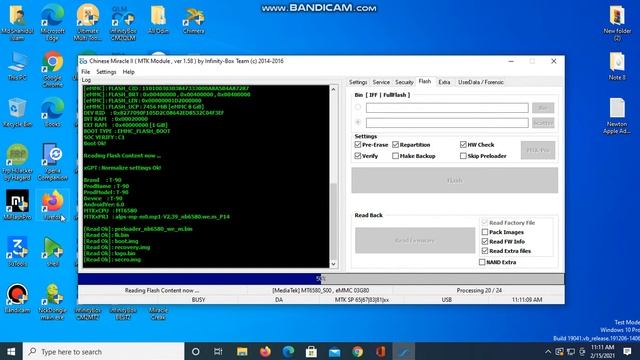Select the shell desktop shortcut
The image size is (640, 360).
[53, 252]
